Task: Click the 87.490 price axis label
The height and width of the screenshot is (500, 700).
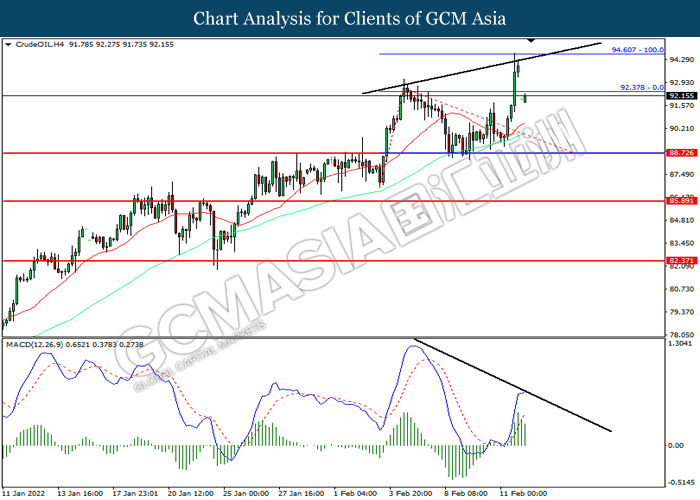Action: tap(681, 175)
